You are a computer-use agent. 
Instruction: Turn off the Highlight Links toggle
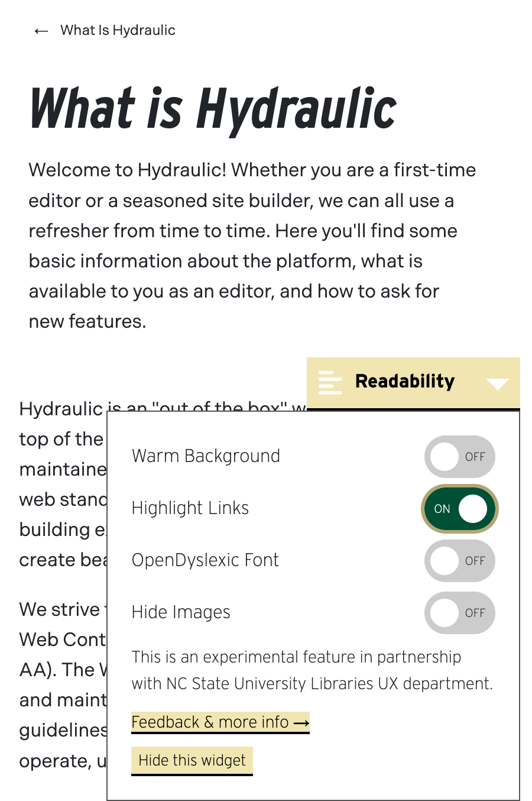[x=459, y=509]
